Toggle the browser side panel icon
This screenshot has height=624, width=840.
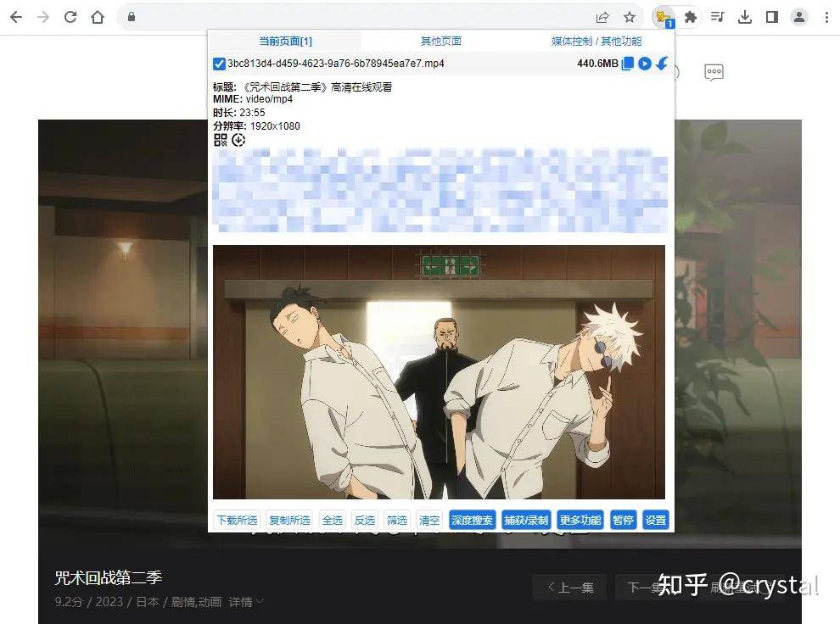tap(772, 17)
